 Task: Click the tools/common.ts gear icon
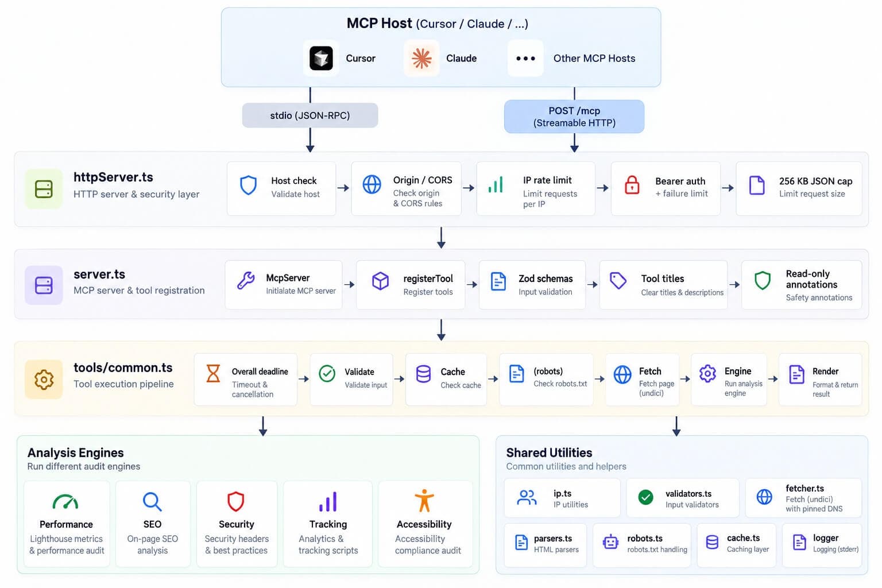click(44, 379)
